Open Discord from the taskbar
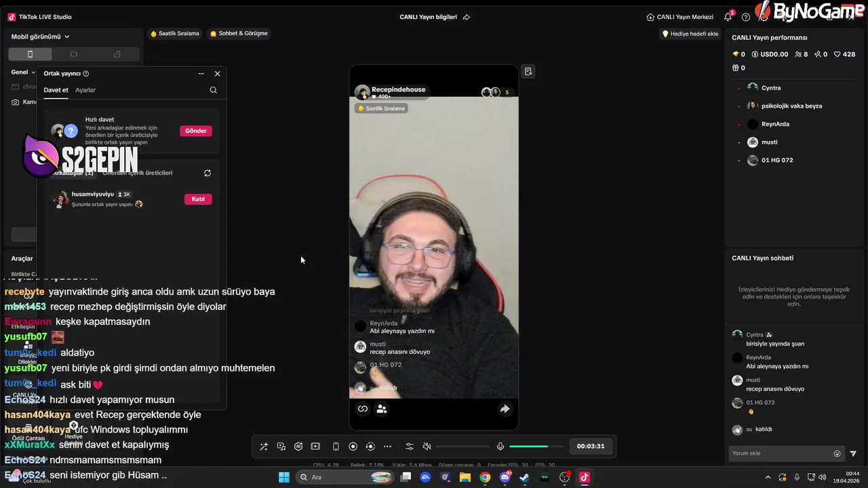 point(505,477)
